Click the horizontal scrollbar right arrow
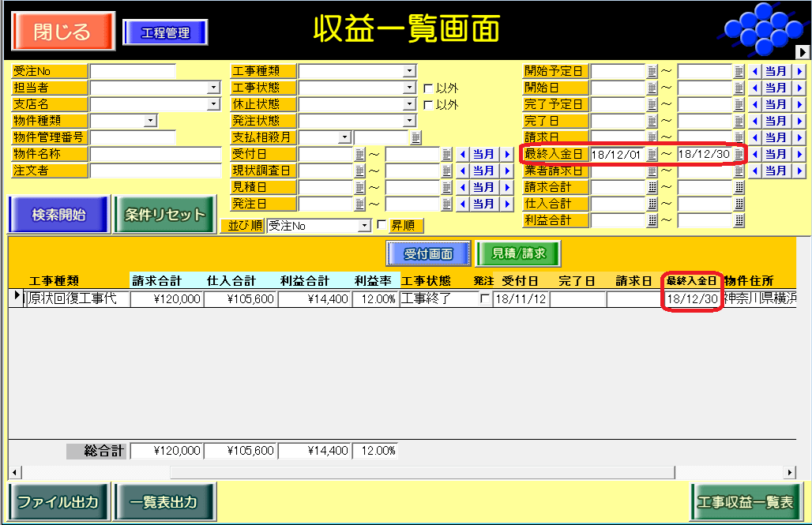812x525 pixels. tap(790, 472)
